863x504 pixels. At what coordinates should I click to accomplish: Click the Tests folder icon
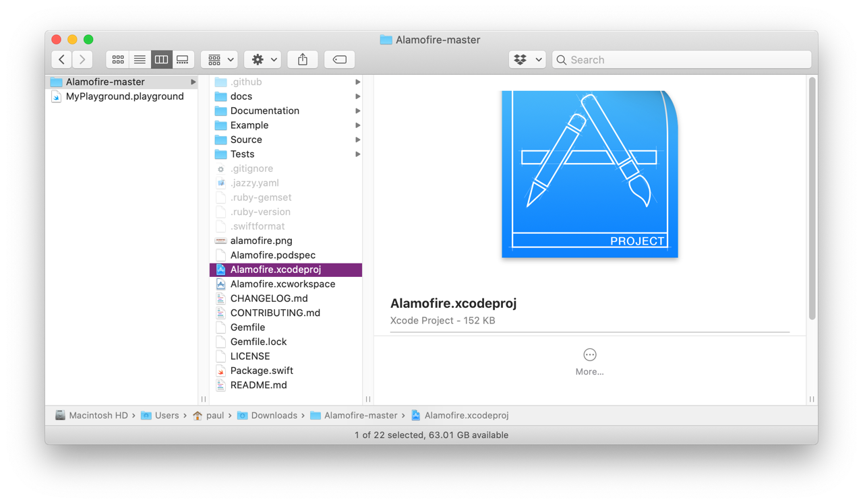tap(220, 154)
